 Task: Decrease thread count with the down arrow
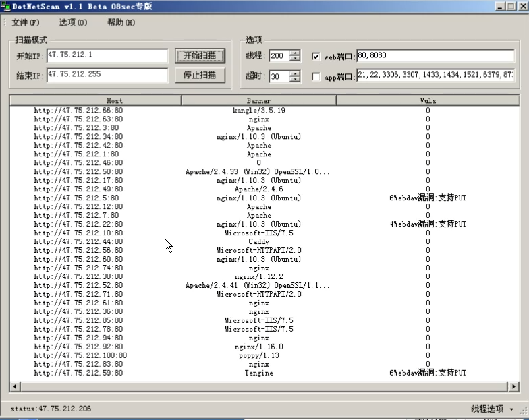tap(294, 59)
